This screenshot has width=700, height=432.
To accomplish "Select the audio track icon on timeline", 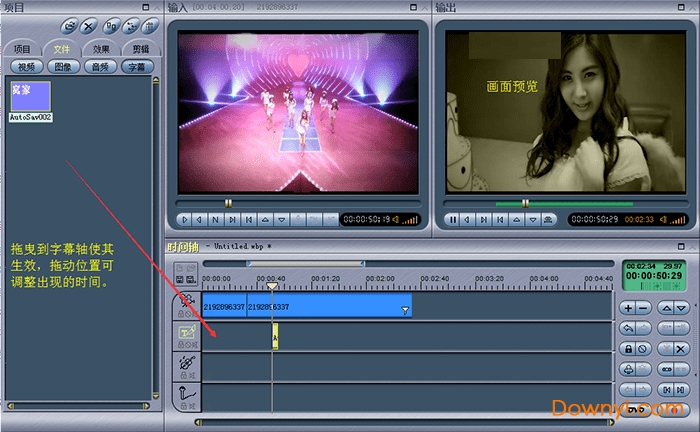I will click(x=186, y=365).
